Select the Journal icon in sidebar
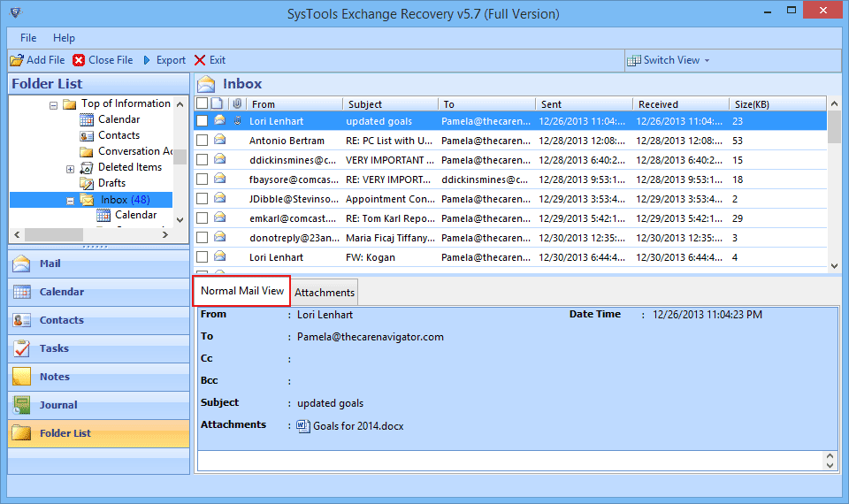849x504 pixels. [23, 405]
